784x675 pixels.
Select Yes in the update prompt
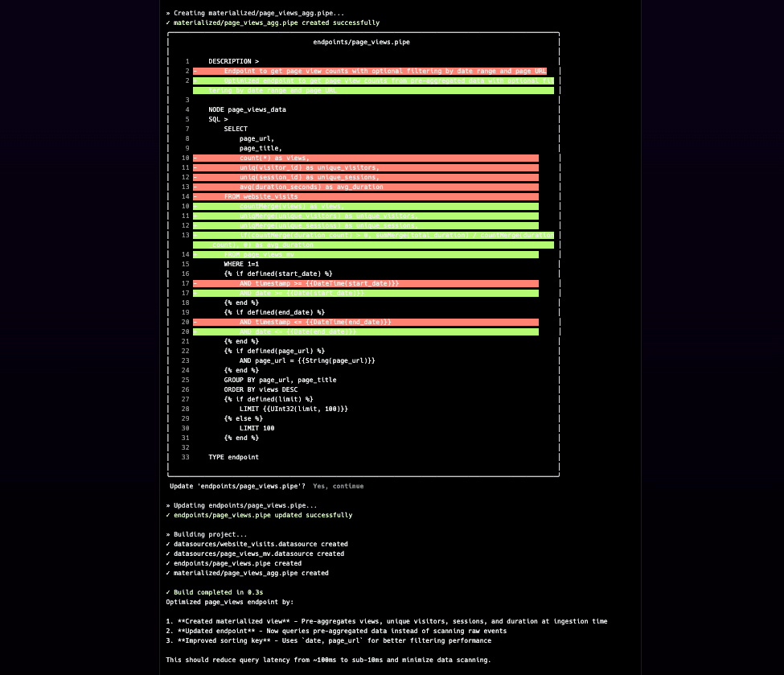(x=318, y=486)
